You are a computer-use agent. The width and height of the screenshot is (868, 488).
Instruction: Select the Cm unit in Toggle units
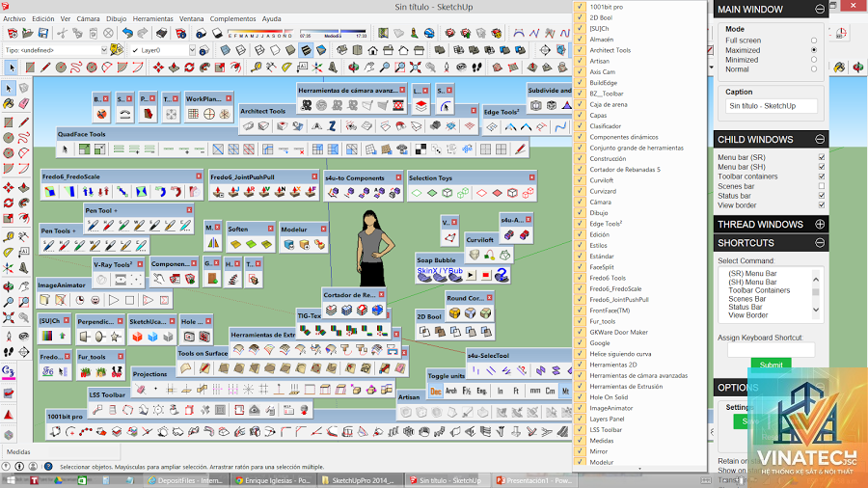pos(551,392)
